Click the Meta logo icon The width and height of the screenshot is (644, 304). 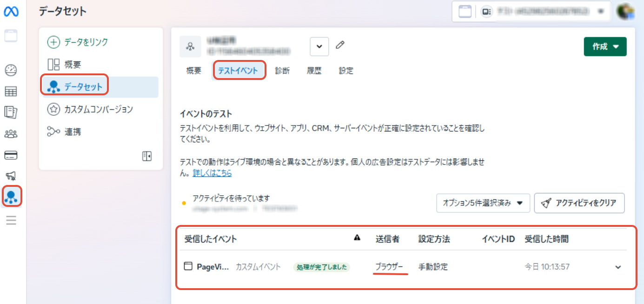point(11,13)
